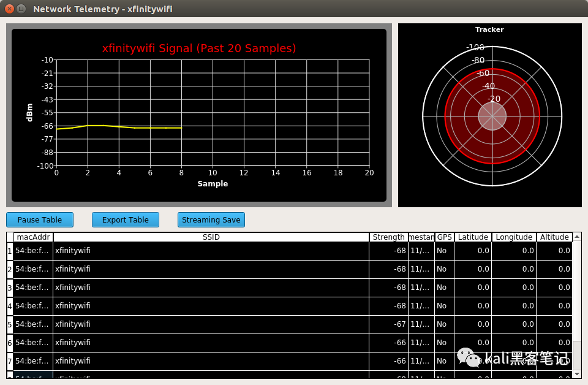Image resolution: width=588 pixels, height=385 pixels.
Task: Click the Altitude 0.0 cell in row 4
Action: click(x=554, y=306)
